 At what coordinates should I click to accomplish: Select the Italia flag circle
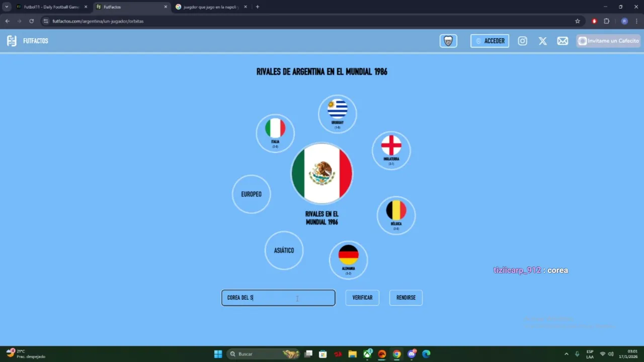coord(275,133)
